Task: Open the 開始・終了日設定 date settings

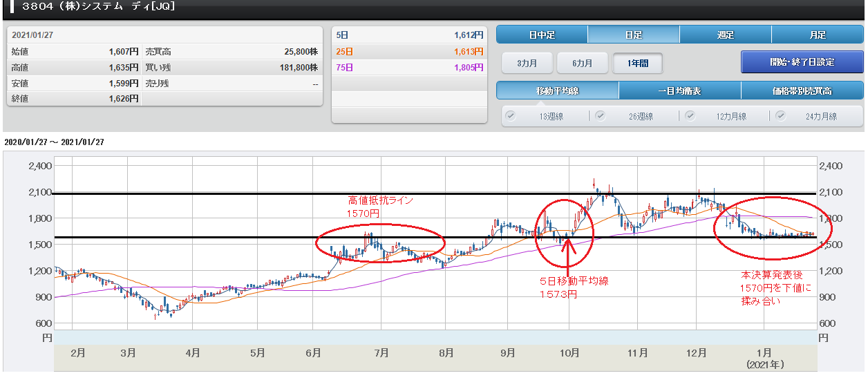Action: click(802, 62)
